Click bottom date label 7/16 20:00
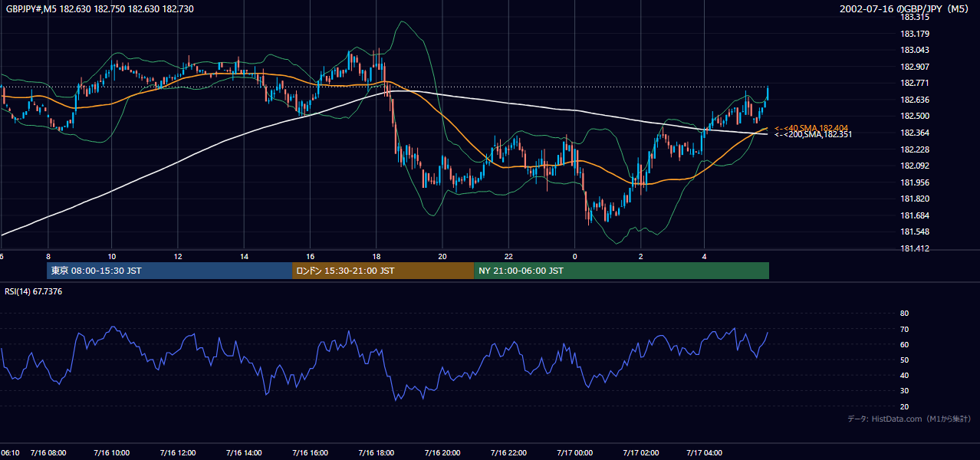Image resolution: width=980 pixels, height=460 pixels. point(442,452)
